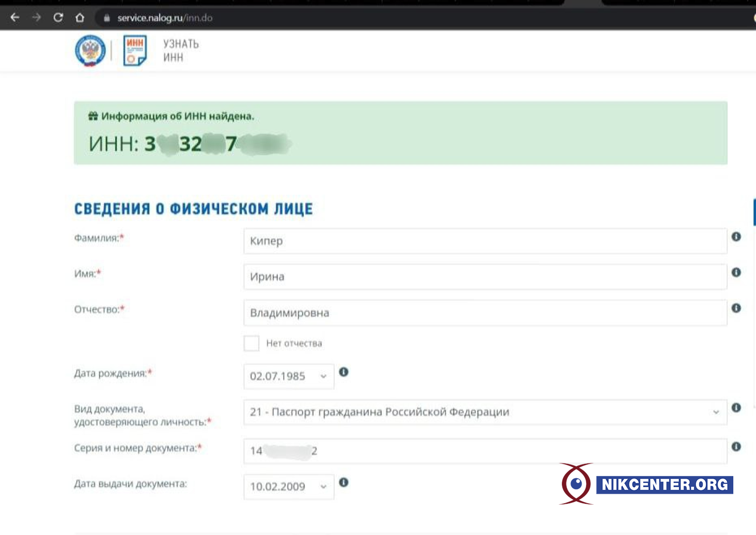Click the Federal Tax Service emblem logo
Viewport: 756px width, 535px height.
[90, 50]
